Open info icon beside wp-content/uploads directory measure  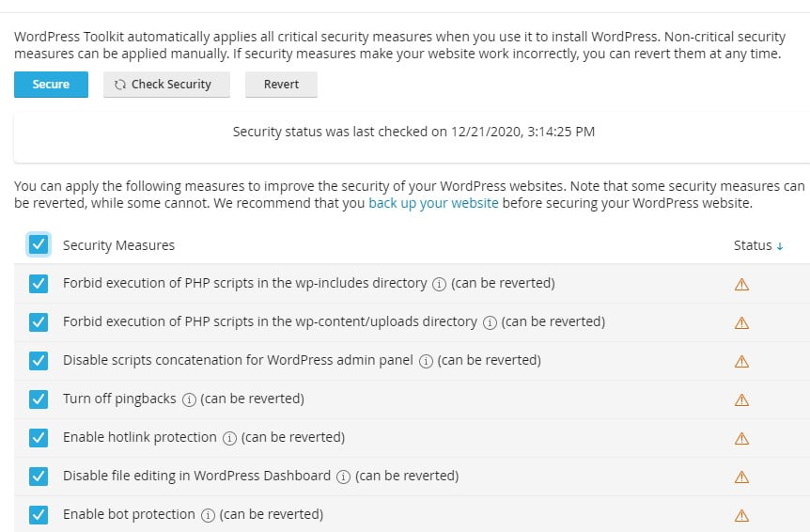490,322
